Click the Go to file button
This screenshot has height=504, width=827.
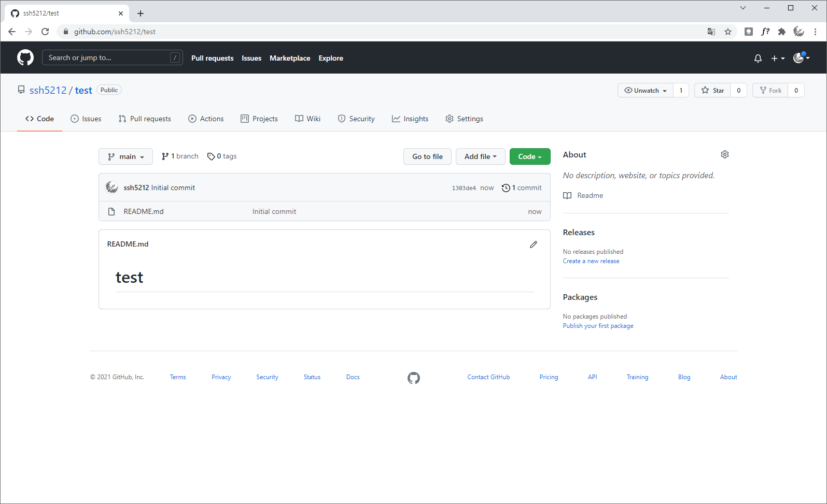click(427, 156)
